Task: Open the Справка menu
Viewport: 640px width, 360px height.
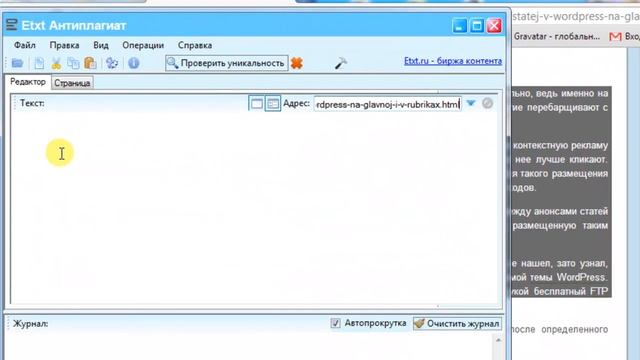Action: 195,45
